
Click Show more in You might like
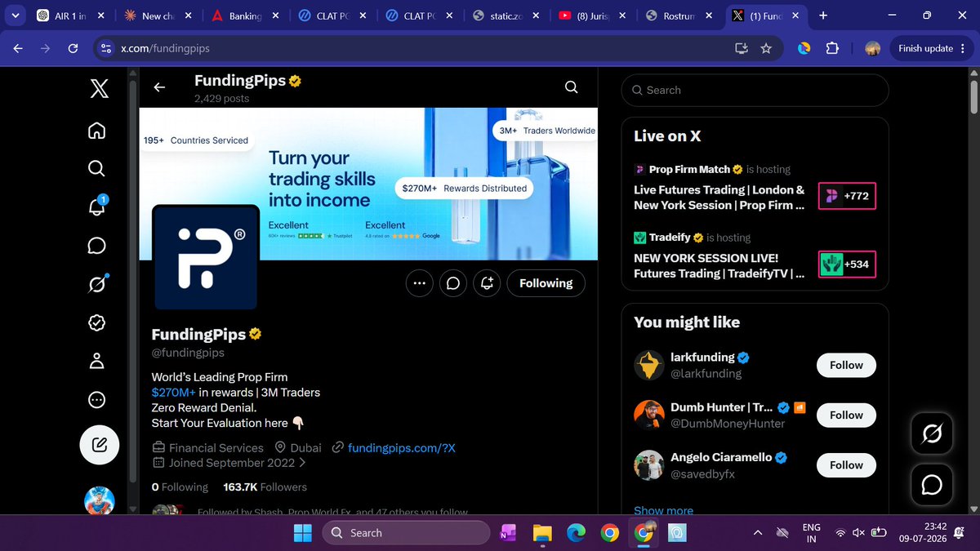click(663, 510)
